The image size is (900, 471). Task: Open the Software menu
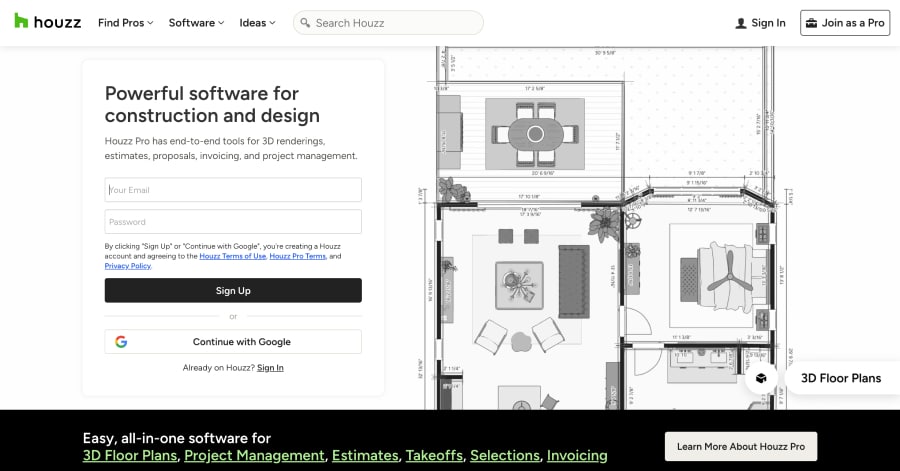pos(196,23)
